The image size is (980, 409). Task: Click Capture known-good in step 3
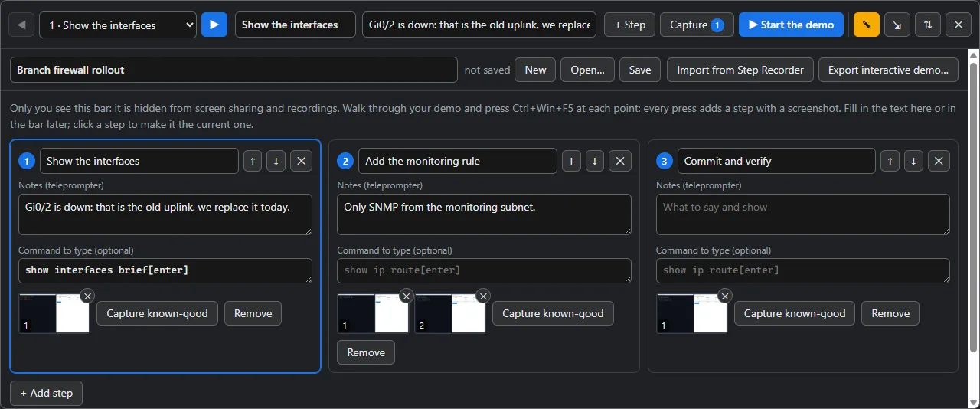coord(795,313)
